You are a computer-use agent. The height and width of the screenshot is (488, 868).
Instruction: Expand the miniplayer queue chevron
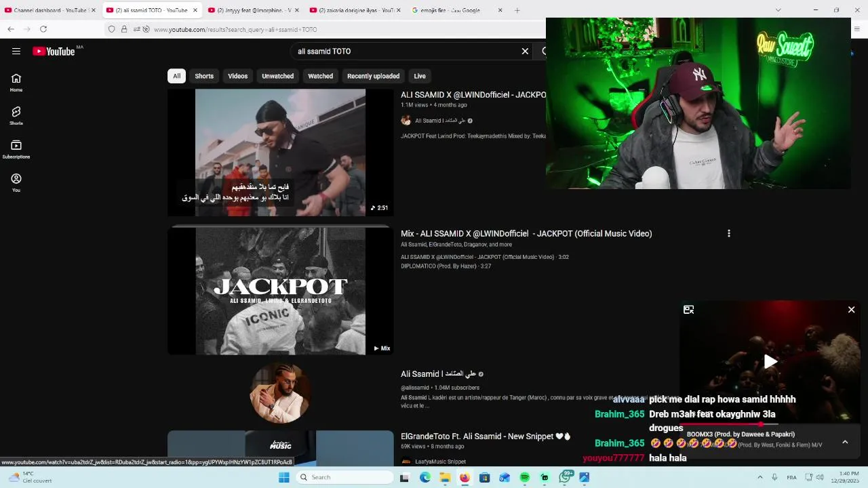click(845, 442)
